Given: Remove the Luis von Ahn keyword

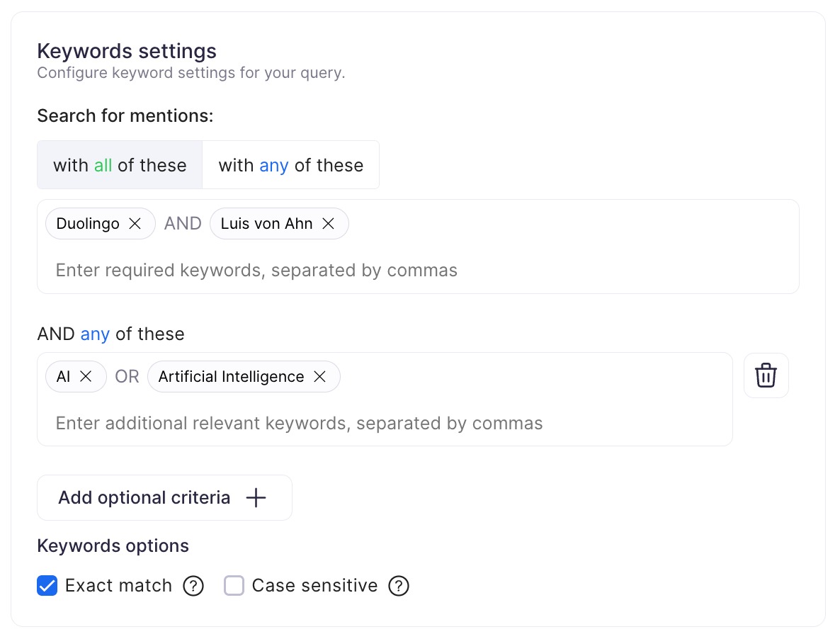Looking at the screenshot, I should (x=328, y=223).
